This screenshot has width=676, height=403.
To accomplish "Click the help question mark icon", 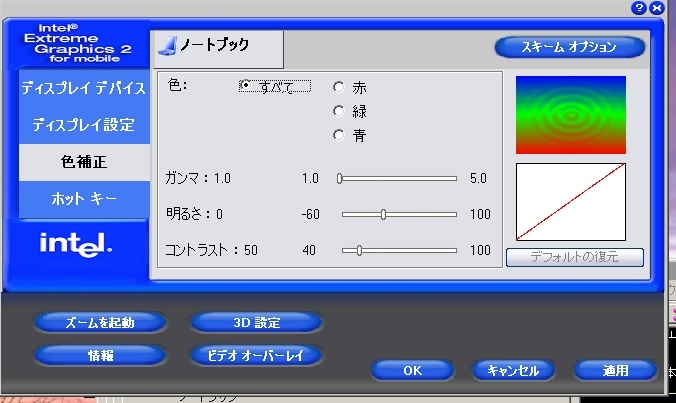I will pos(638,8).
